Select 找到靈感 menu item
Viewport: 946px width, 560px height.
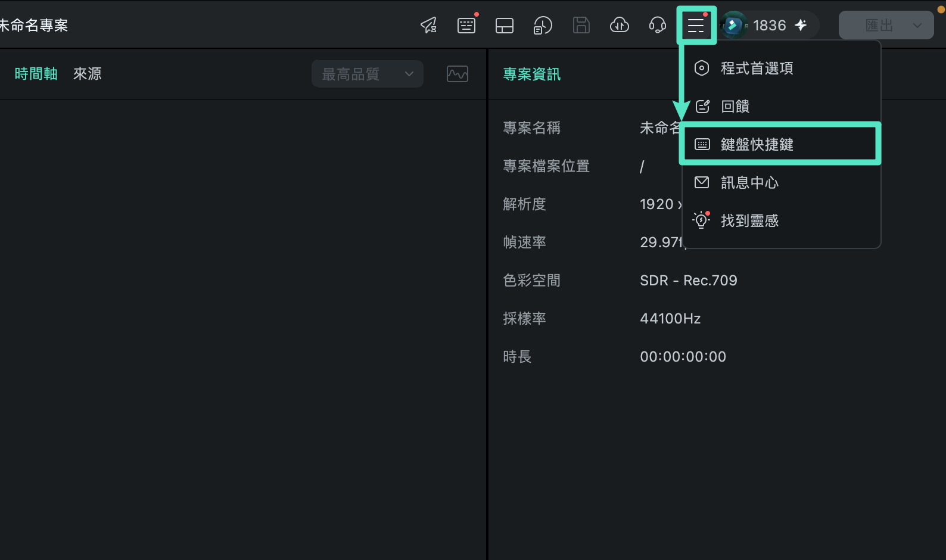[781, 221]
